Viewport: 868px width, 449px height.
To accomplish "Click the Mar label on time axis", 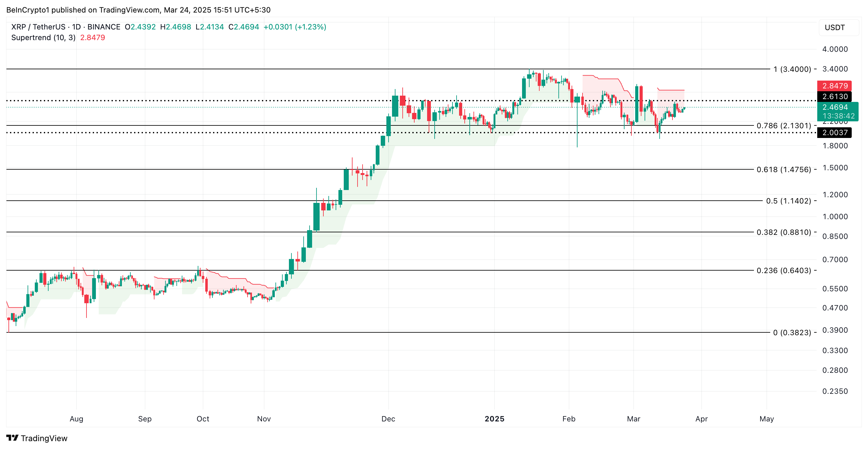I will coord(633,419).
